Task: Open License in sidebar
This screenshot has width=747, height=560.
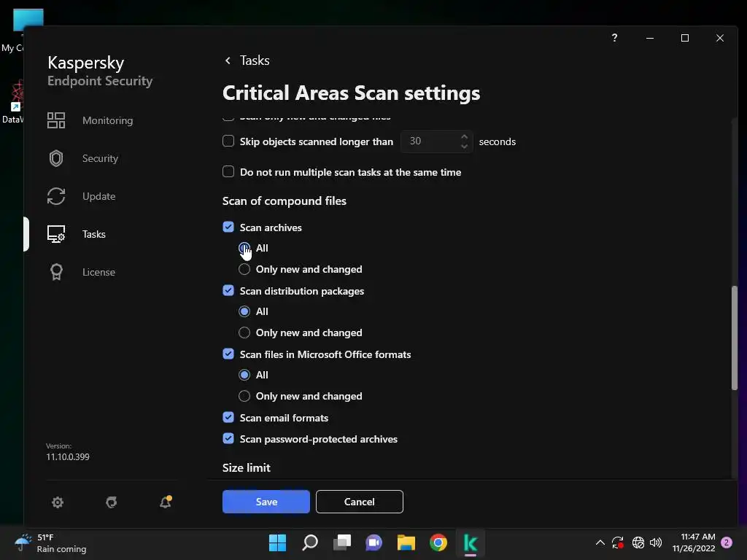Action: [98, 272]
